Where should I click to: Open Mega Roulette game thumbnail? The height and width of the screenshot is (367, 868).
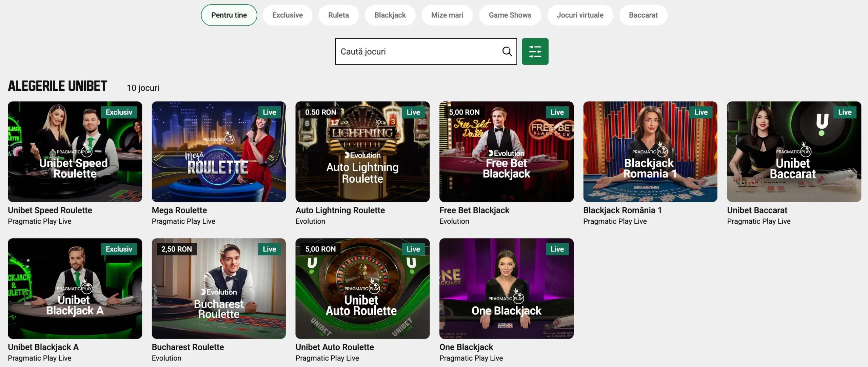(219, 152)
